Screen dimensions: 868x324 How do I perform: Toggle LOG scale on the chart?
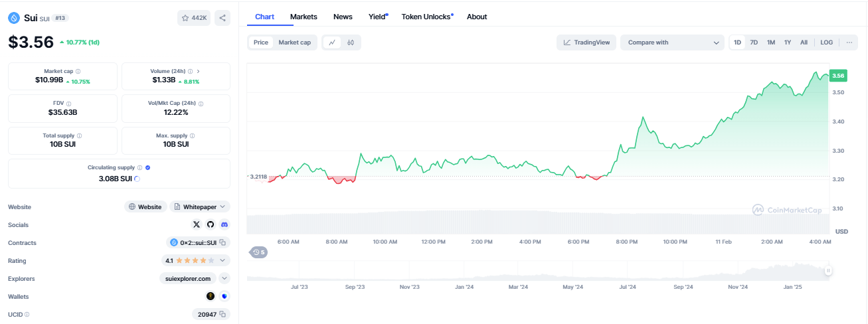pyautogui.click(x=826, y=42)
